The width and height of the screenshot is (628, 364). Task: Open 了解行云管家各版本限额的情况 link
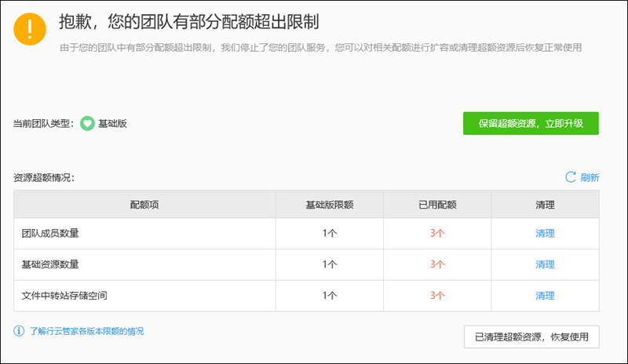click(x=86, y=331)
